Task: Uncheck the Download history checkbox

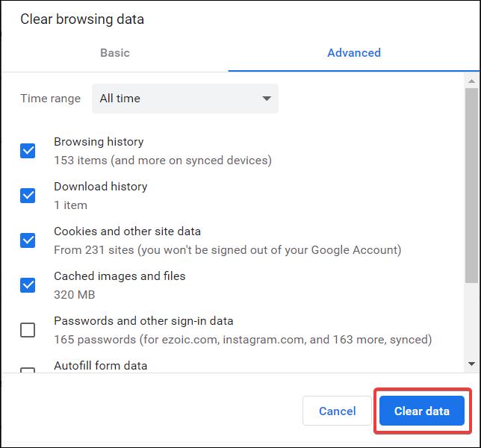Action: tap(28, 196)
